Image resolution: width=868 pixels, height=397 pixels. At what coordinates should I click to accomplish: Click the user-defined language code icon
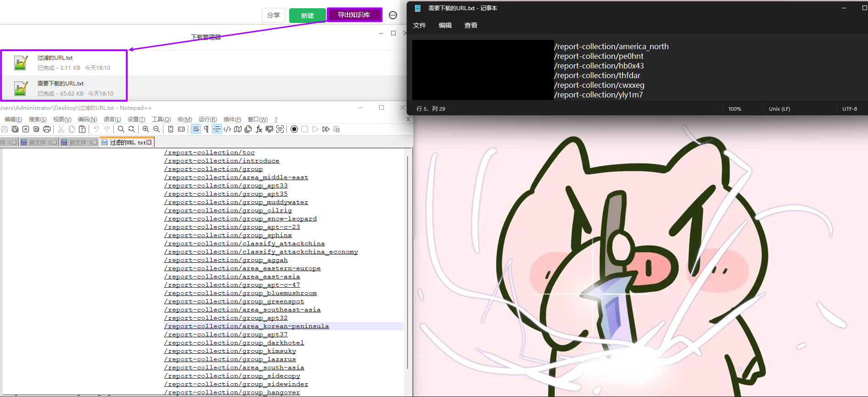pos(227,129)
